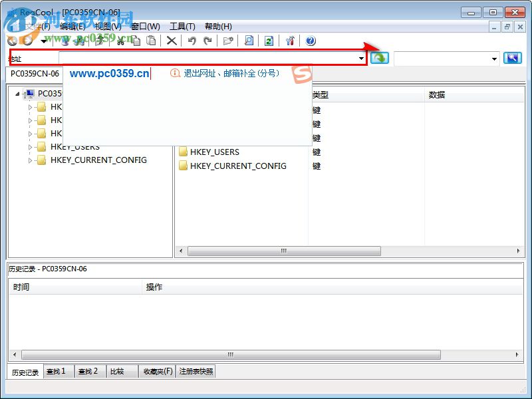Click the 类型 column header

pos(366,94)
